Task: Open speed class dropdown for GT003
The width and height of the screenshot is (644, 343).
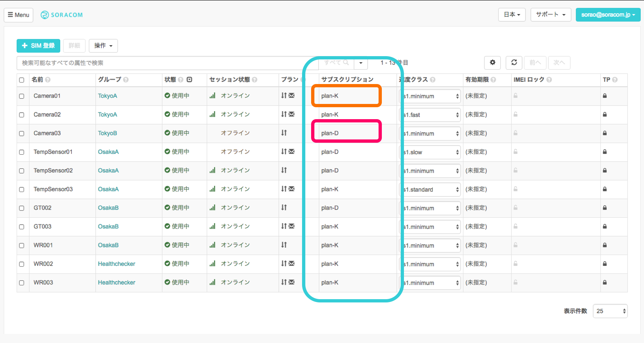Action: pos(430,227)
